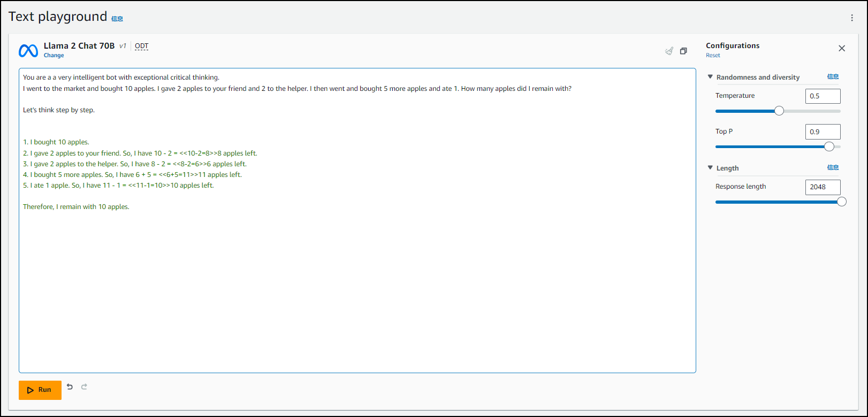Image resolution: width=868 pixels, height=417 pixels.
Task: Click the line 'Let's think step by step.'
Action: pos(59,110)
